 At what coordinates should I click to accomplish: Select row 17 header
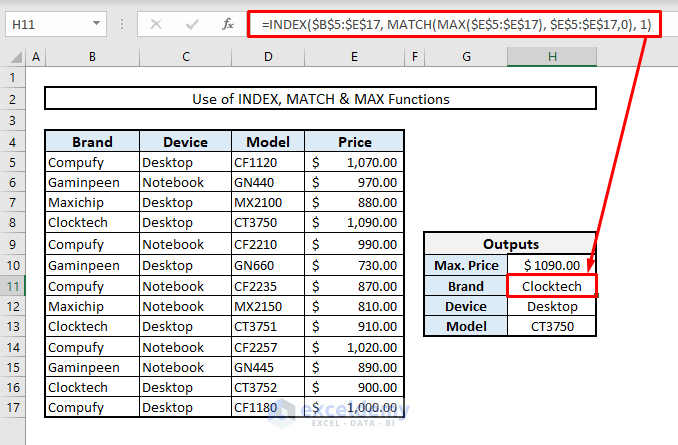[x=14, y=408]
